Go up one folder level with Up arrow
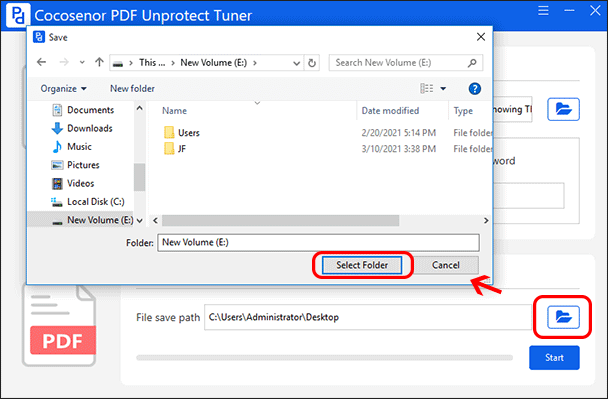Screen dimensions: 608x399 point(99,62)
